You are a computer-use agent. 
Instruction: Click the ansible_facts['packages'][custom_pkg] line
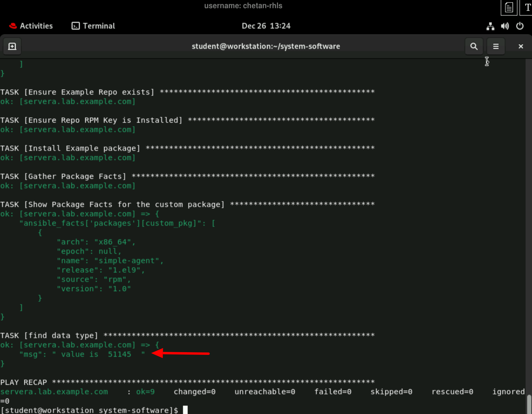tap(117, 223)
